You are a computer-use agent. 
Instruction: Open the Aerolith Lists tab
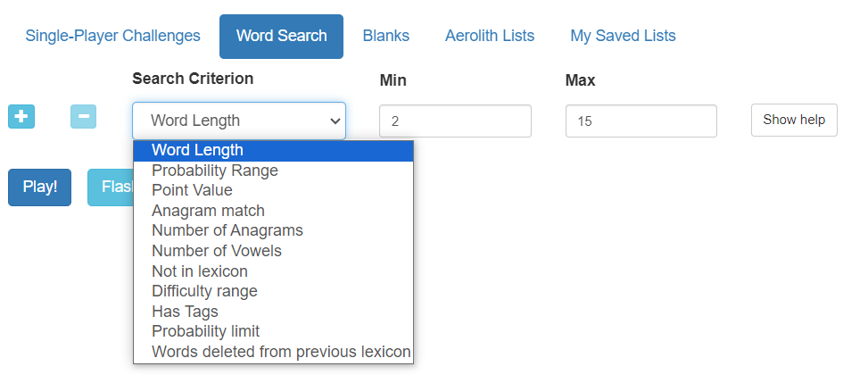(x=489, y=37)
